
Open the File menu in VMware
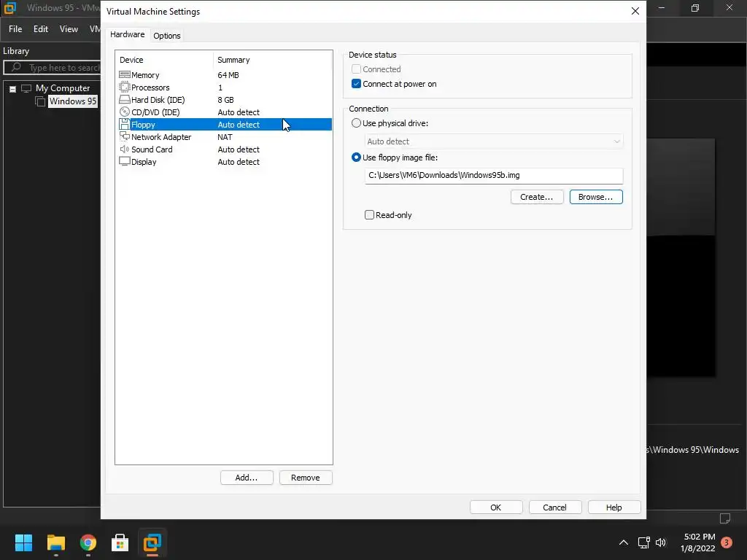point(15,29)
